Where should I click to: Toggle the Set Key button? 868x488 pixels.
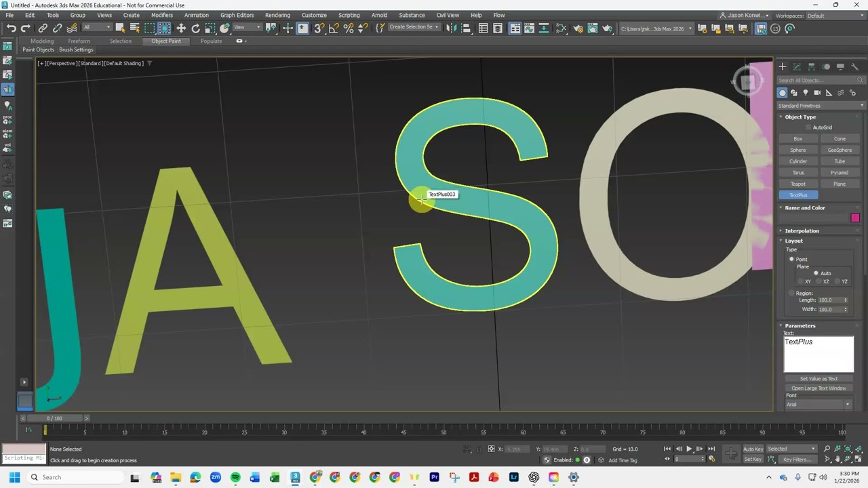point(753,460)
